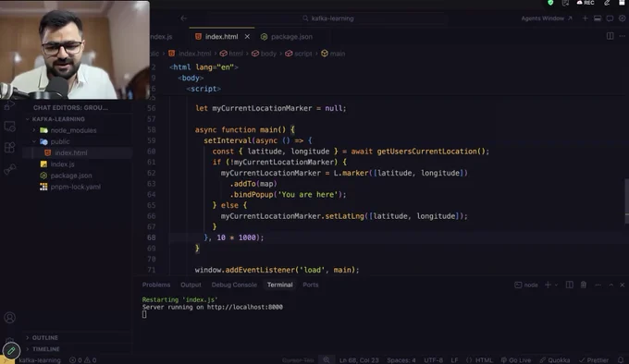This screenshot has height=364, width=629.
Task: Open the index.html editor tab
Action: pos(221,36)
